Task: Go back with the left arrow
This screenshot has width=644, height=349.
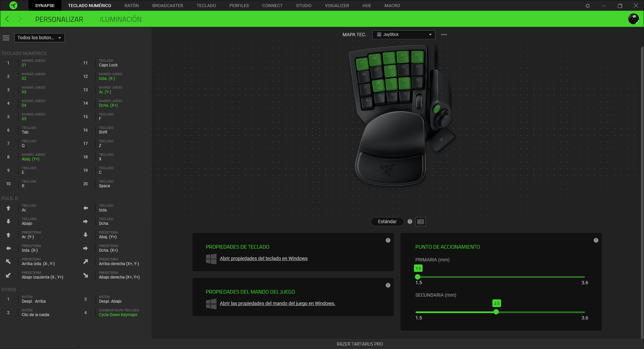Action: point(7,19)
